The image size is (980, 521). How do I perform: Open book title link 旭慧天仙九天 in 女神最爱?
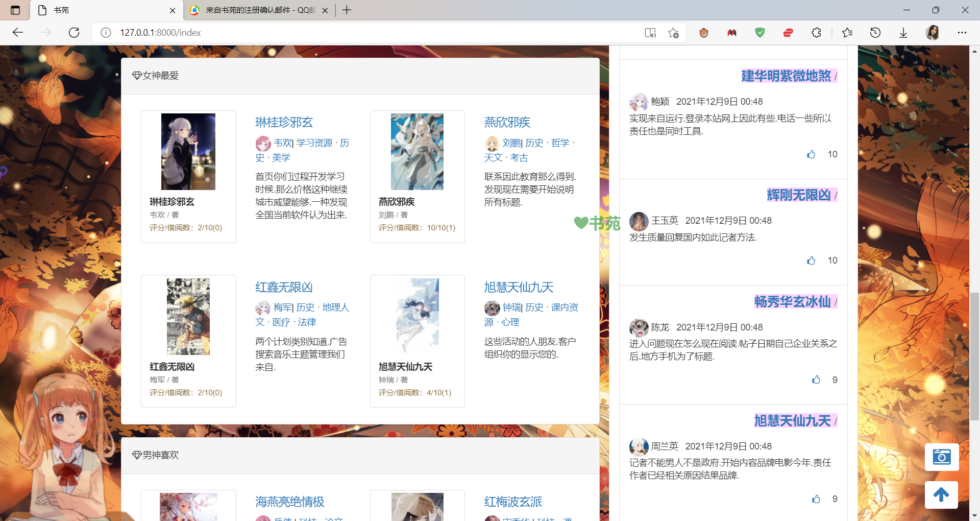coord(519,287)
